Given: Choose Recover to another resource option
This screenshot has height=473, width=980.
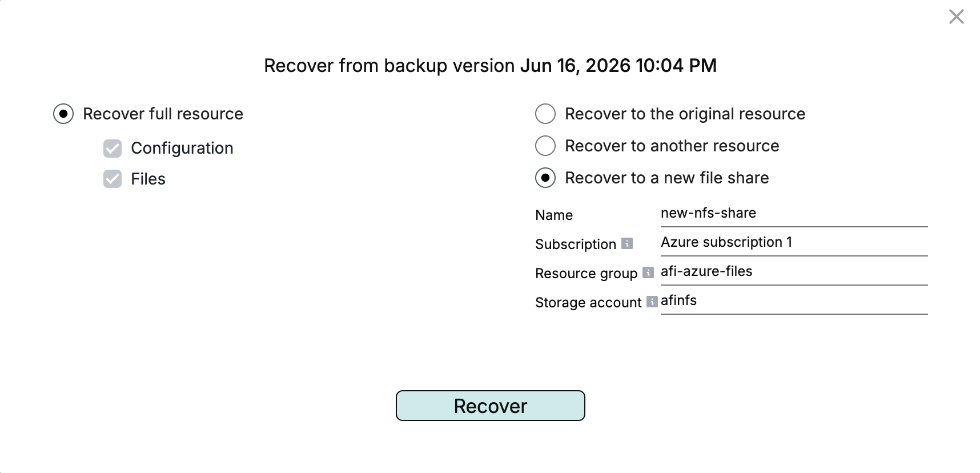Looking at the screenshot, I should (545, 146).
